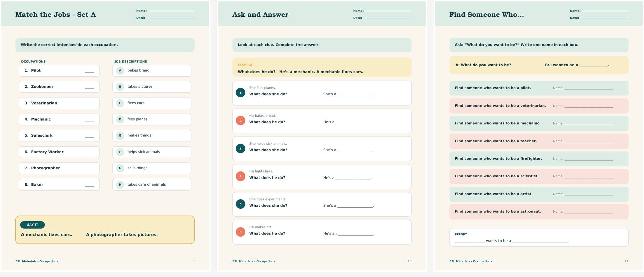Click the He's a blank for question 2
Viewport: 644px width, 277px height.
click(x=354, y=123)
